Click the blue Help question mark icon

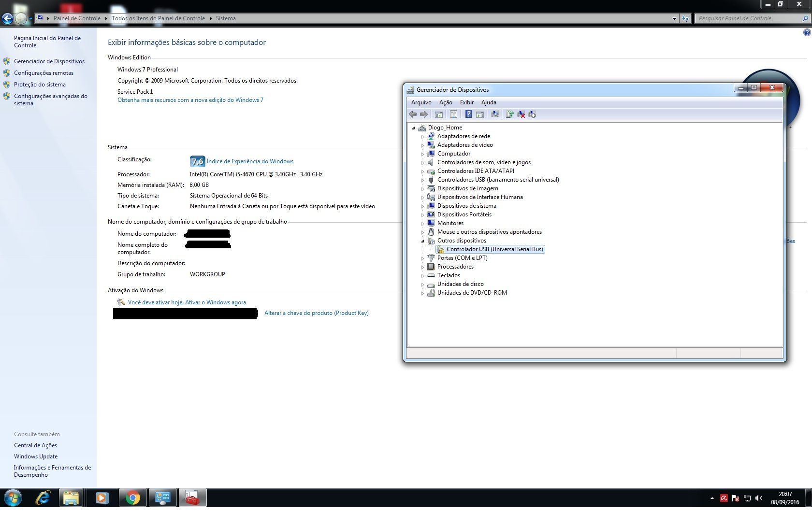pyautogui.click(x=468, y=114)
